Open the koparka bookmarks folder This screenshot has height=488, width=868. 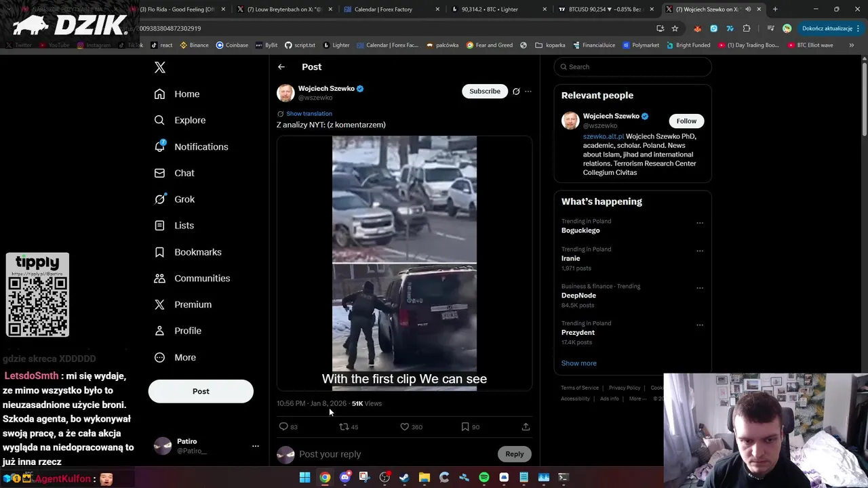tap(550, 45)
